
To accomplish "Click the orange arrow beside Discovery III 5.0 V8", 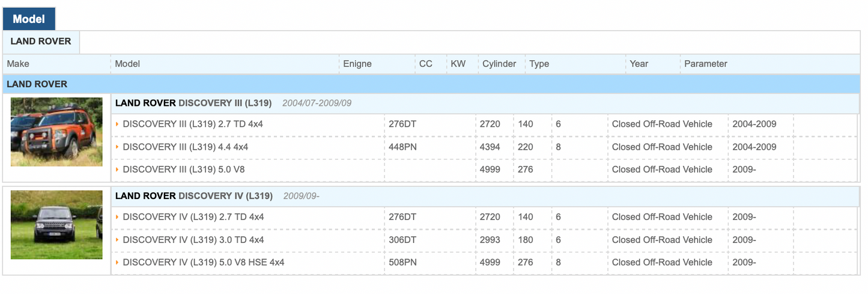I will (118, 170).
